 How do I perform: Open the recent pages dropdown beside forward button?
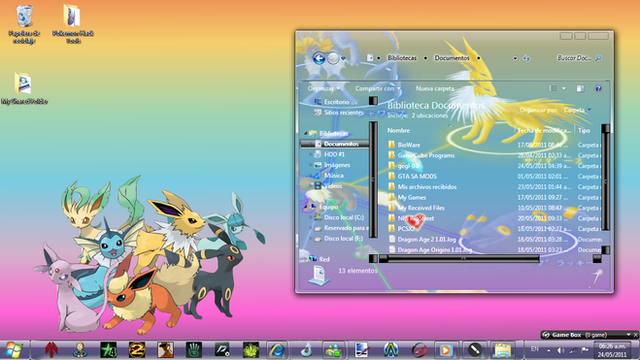343,59
